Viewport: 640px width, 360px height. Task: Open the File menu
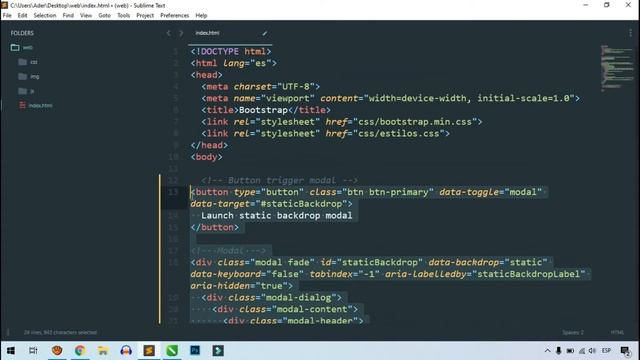tap(7, 16)
